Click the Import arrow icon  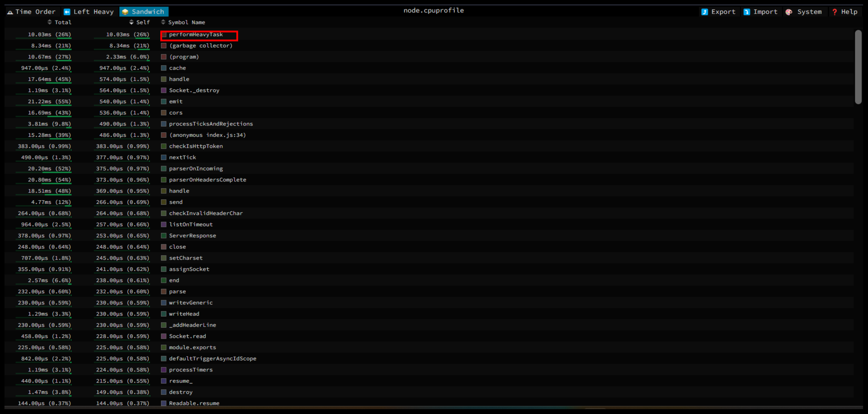coord(747,12)
